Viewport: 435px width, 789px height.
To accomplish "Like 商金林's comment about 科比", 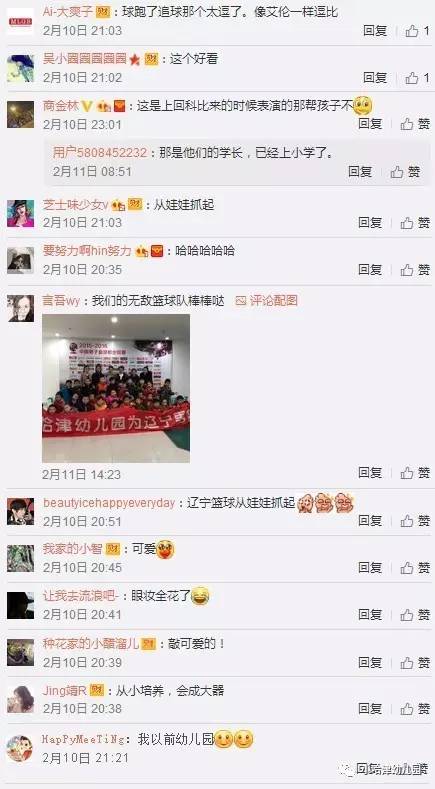I will click(415, 124).
